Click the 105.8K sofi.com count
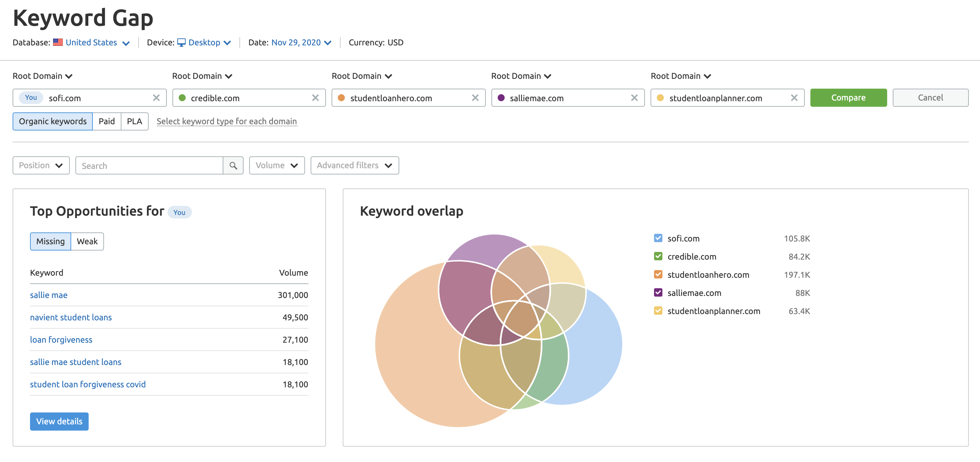The image size is (980, 462). [797, 238]
